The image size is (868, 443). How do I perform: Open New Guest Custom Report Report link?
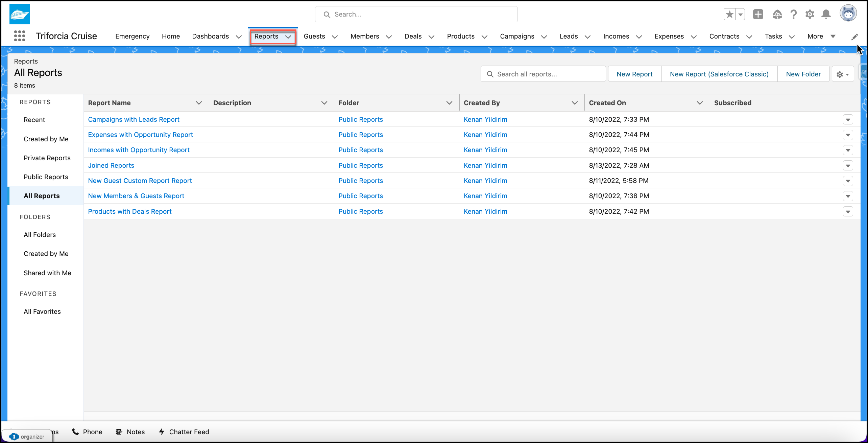coord(140,181)
